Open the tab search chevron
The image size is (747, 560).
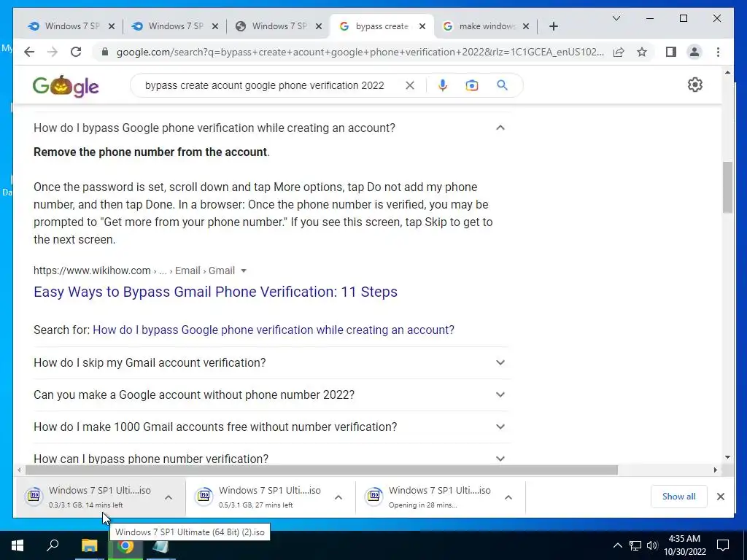[x=616, y=18]
